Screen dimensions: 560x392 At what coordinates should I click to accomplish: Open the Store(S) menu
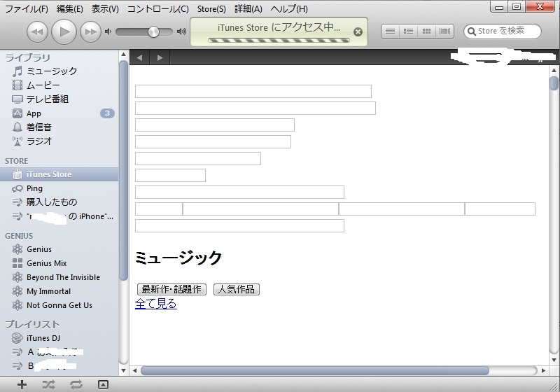[211, 8]
